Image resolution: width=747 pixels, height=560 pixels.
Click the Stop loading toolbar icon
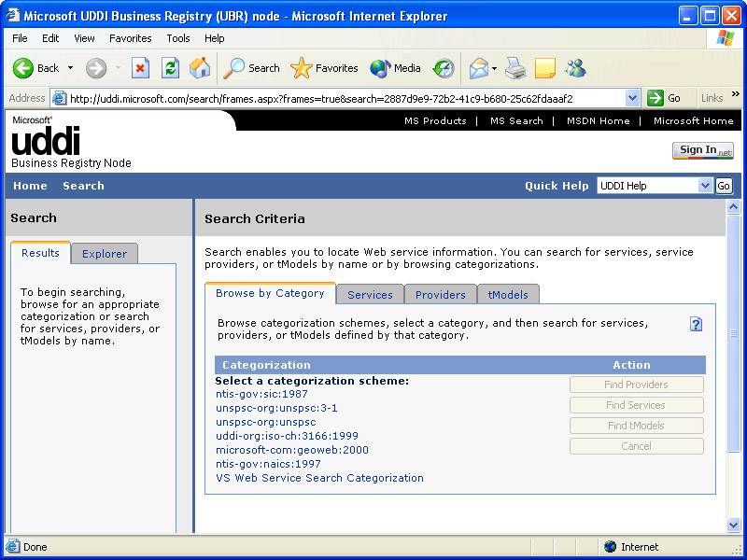(140, 68)
